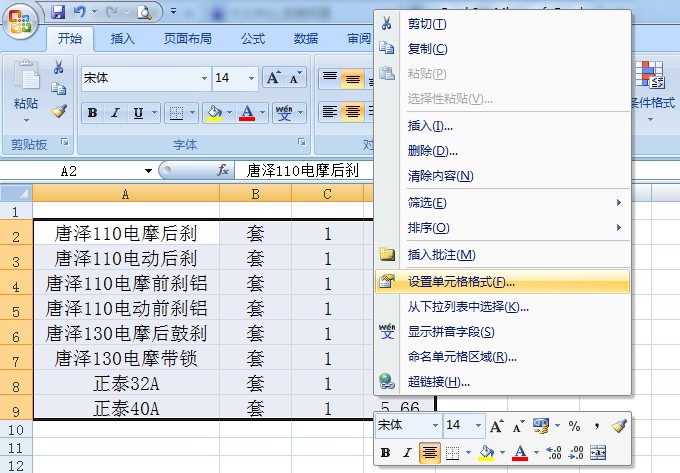Viewport: 680px width, 473px height.
Task: Activate Format Painter brush in the clipboard group
Action: coord(59,111)
